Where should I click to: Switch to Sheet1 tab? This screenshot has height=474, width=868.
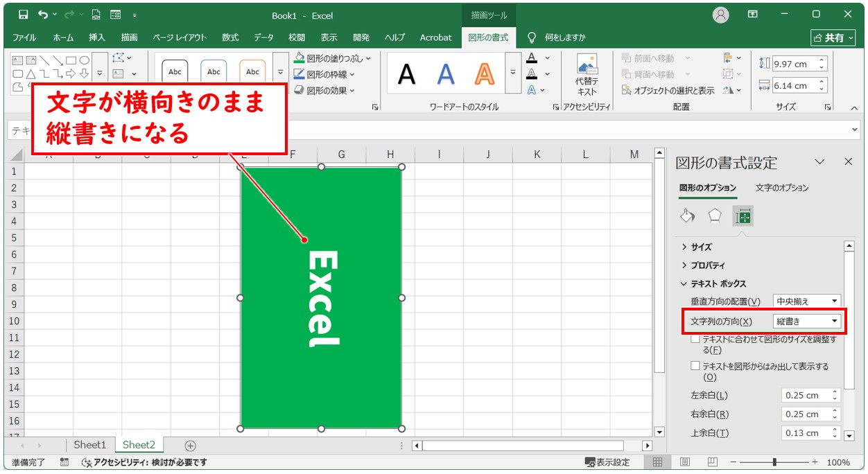click(90, 445)
